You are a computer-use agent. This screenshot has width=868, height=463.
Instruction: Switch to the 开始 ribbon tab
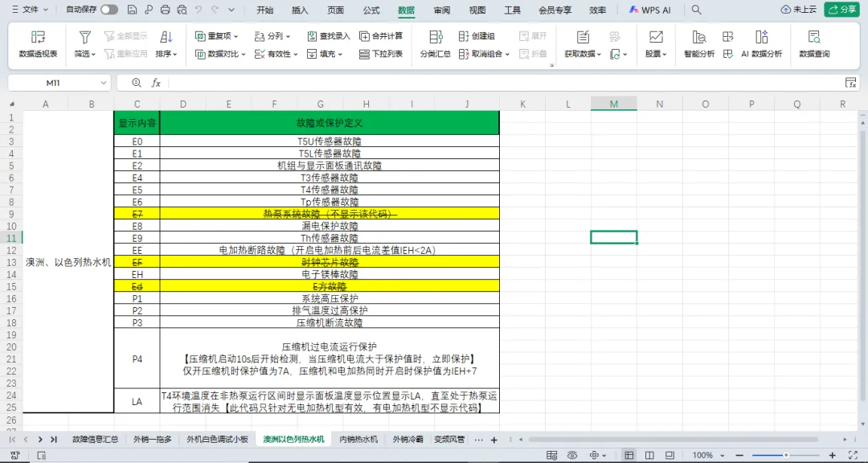(265, 10)
